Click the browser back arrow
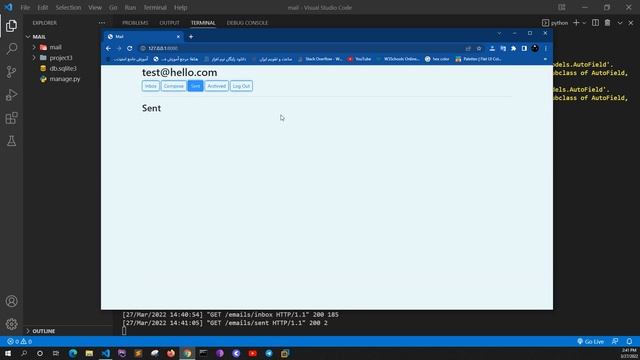Screen dimensions: 640x360 [x=108, y=48]
